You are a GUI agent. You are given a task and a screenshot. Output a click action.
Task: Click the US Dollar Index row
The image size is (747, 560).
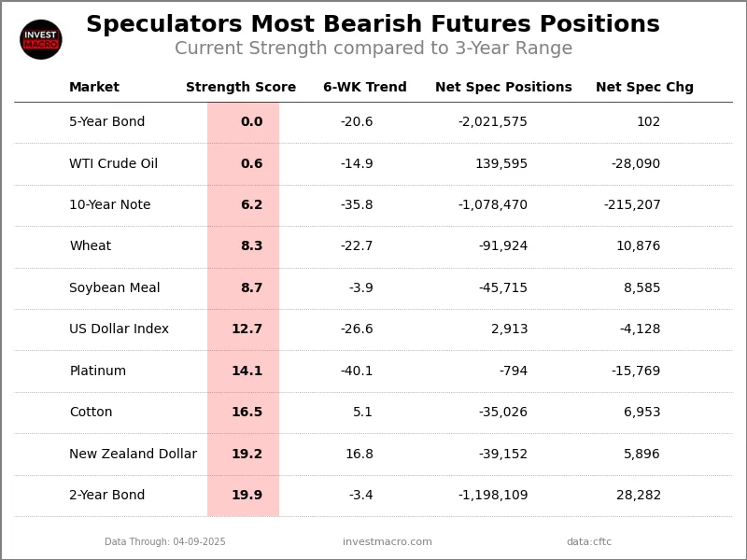point(120,329)
